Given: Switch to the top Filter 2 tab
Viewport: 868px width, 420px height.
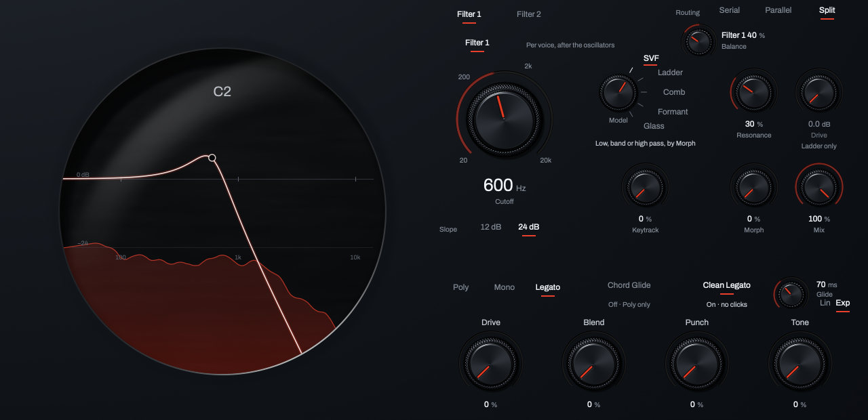Looking at the screenshot, I should tap(529, 14).
